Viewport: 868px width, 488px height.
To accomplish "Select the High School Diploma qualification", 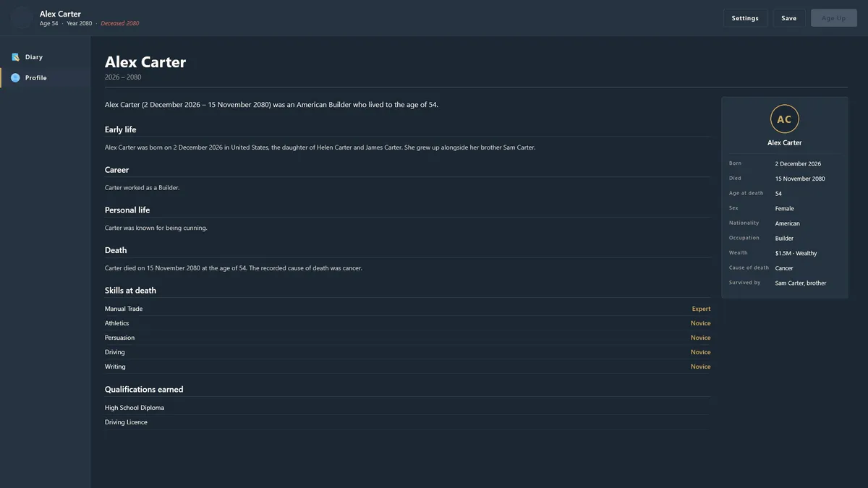I will (x=407, y=408).
